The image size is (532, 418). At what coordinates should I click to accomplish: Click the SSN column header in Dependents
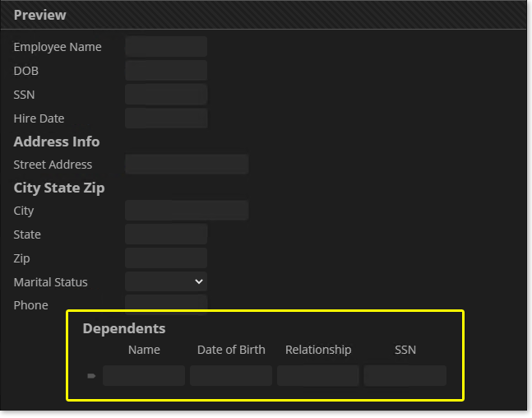coord(405,350)
